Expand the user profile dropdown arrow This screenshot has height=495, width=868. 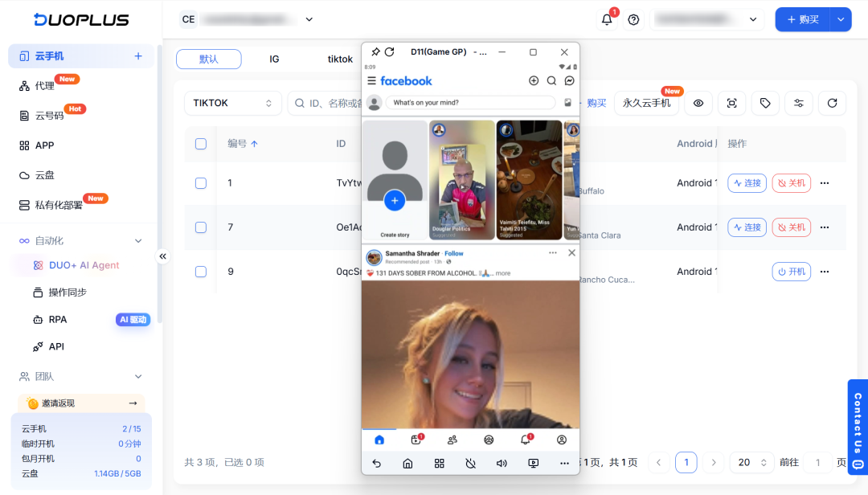pos(753,19)
